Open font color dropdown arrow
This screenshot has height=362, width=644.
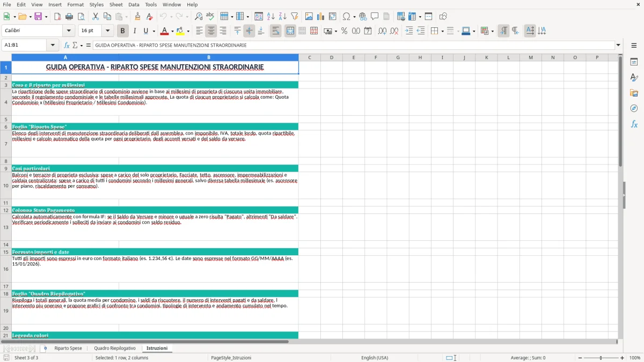(x=172, y=31)
